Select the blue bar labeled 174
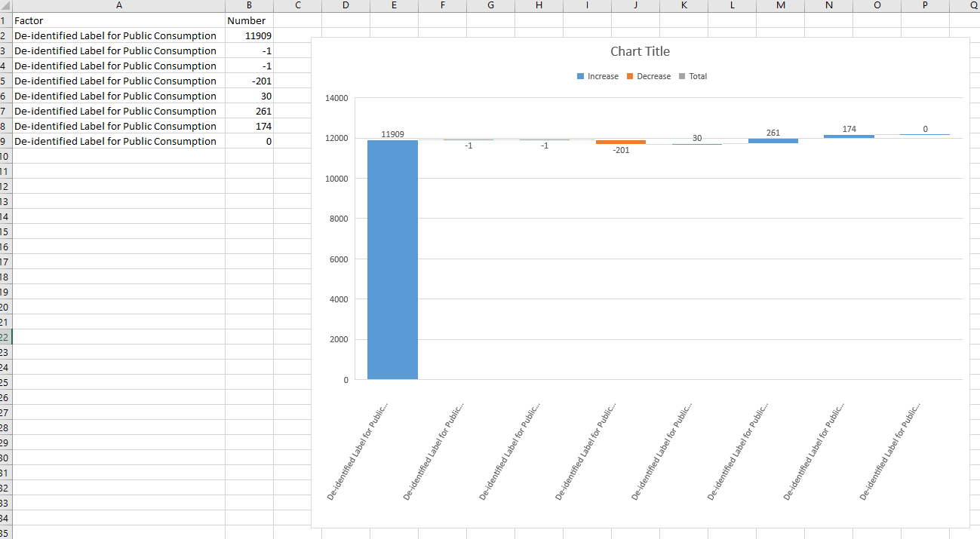 click(849, 136)
